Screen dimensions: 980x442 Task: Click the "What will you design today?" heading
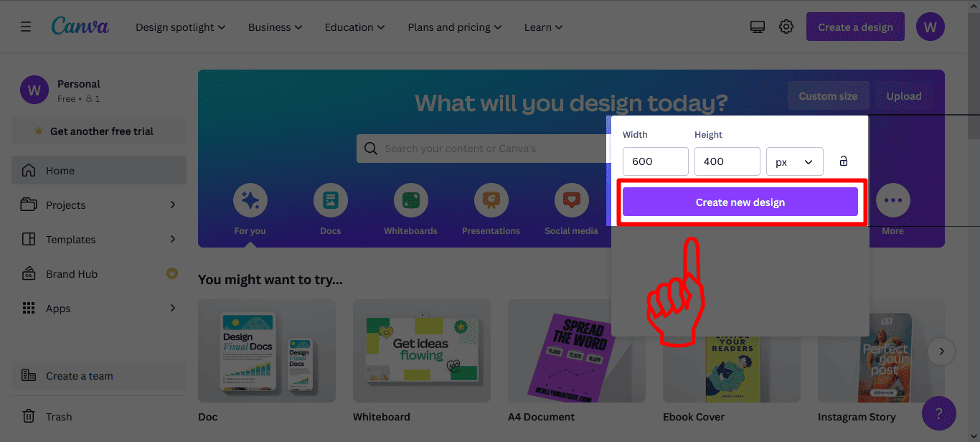[571, 103]
